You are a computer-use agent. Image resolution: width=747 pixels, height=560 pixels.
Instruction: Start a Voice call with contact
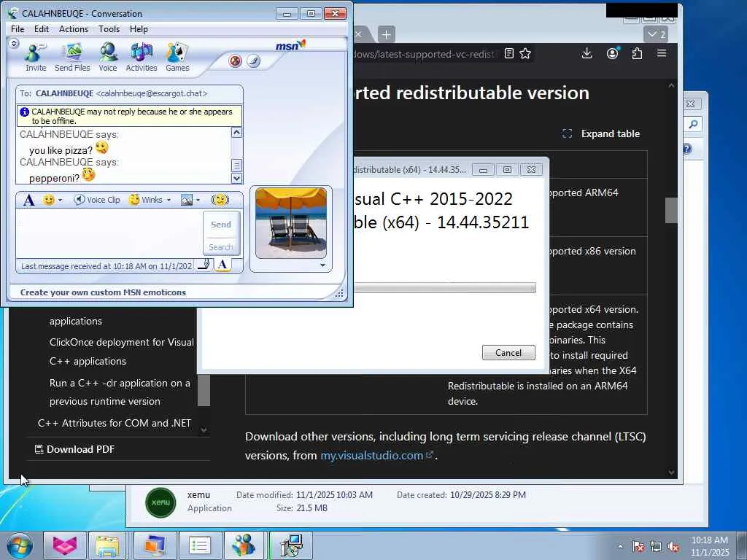(108, 57)
